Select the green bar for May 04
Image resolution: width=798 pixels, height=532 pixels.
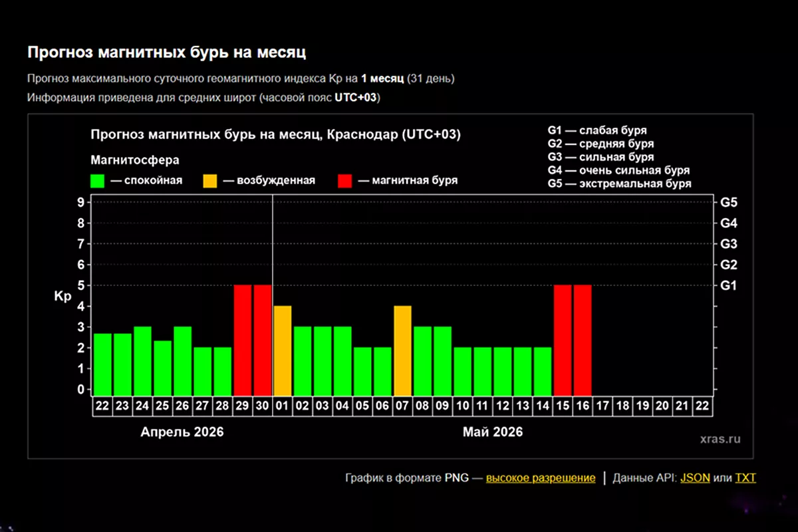342,360
